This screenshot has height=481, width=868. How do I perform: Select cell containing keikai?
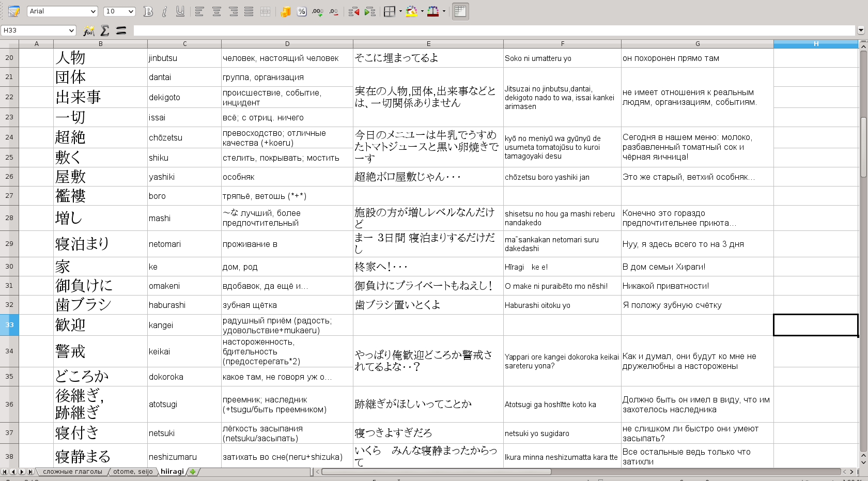pos(184,351)
